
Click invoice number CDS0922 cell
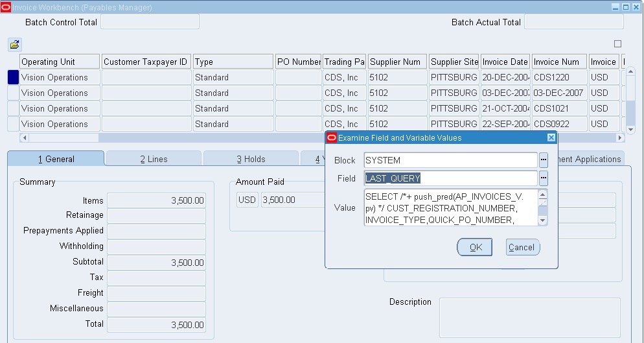click(559, 124)
